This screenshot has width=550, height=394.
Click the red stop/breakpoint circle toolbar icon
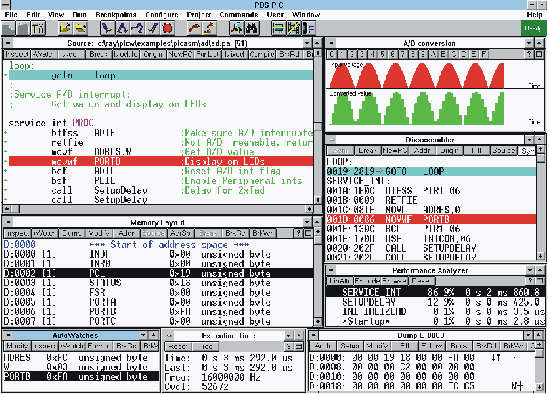pyautogui.click(x=168, y=28)
